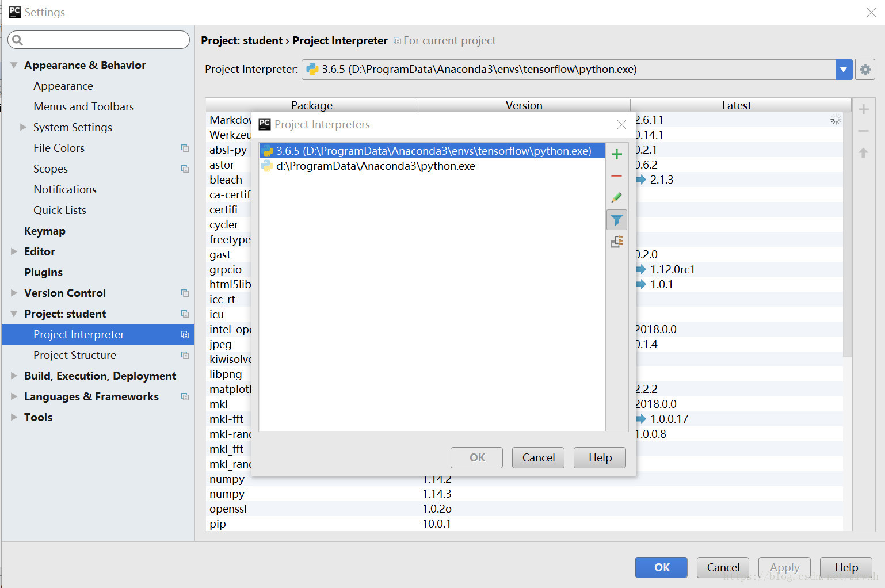The image size is (885, 588).
Task: Click the Apply button
Action: pos(784,567)
